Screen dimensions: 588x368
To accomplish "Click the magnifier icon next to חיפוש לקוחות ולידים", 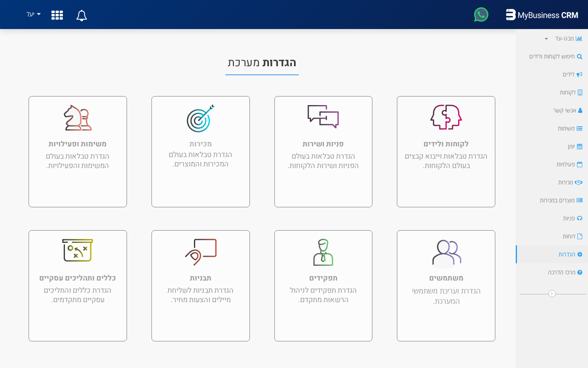I will coord(579,56).
